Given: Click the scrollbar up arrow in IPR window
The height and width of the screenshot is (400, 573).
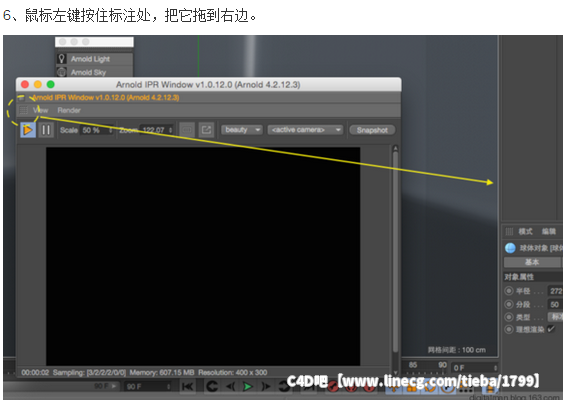Looking at the screenshot, I should pos(395,148).
